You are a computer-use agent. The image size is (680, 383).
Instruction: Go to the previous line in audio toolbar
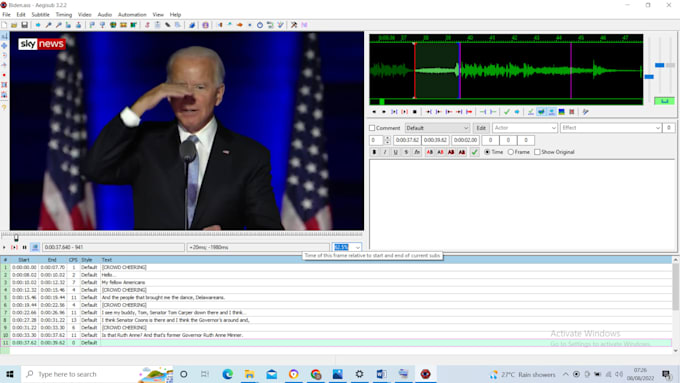(x=374, y=112)
